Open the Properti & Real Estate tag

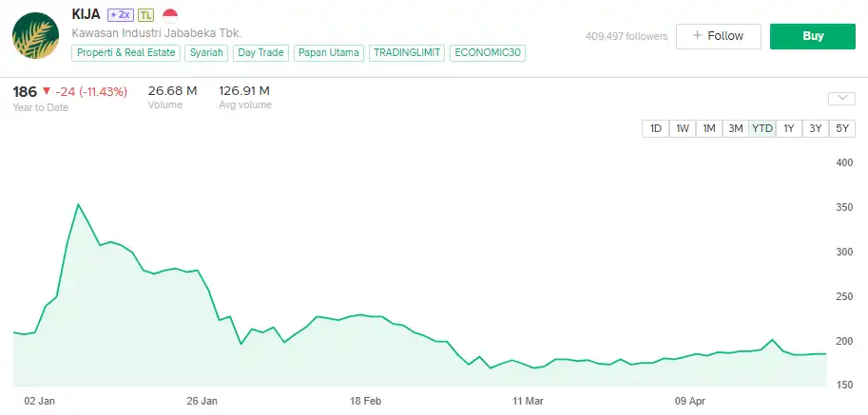point(125,53)
